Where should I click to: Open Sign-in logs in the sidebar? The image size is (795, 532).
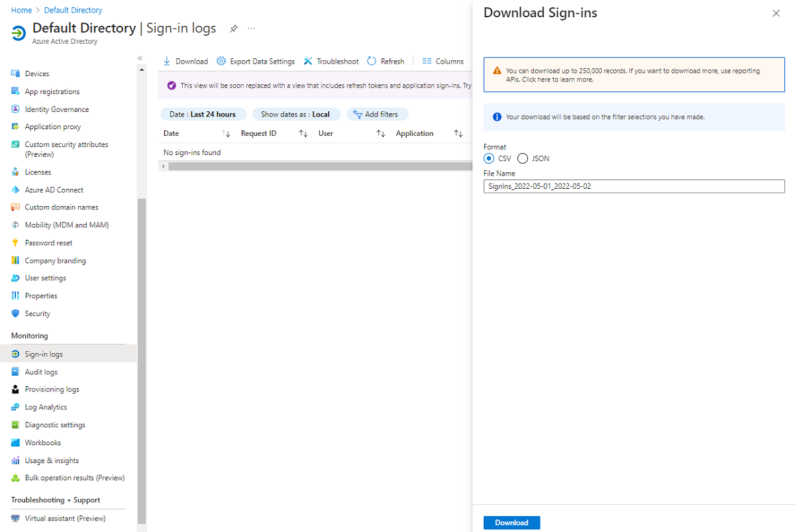[x=68, y=354]
